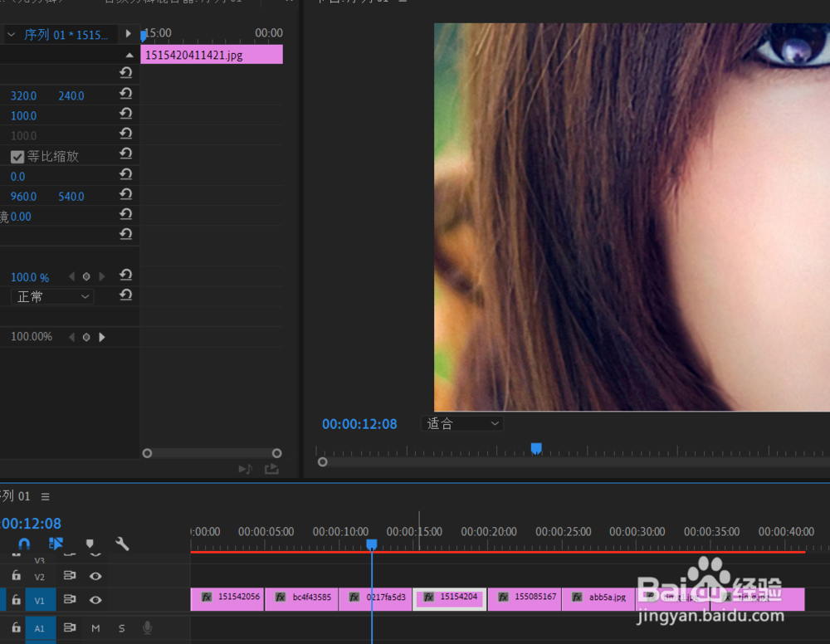Toggle A1 track targeting

tap(40, 629)
